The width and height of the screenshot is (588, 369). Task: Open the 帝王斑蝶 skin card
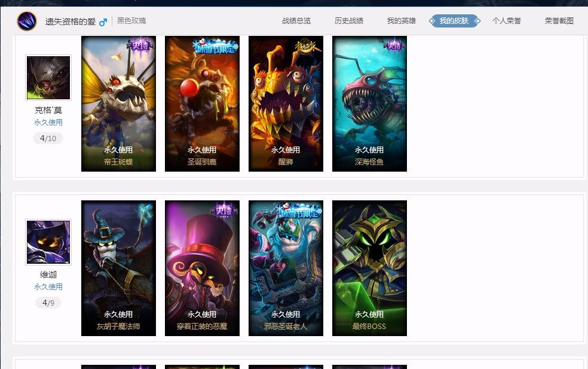click(x=118, y=103)
